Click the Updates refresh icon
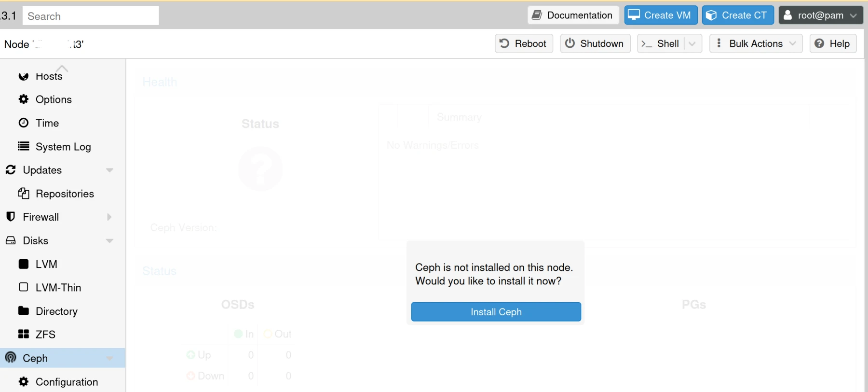Screen dimensions: 868x392 11,169
